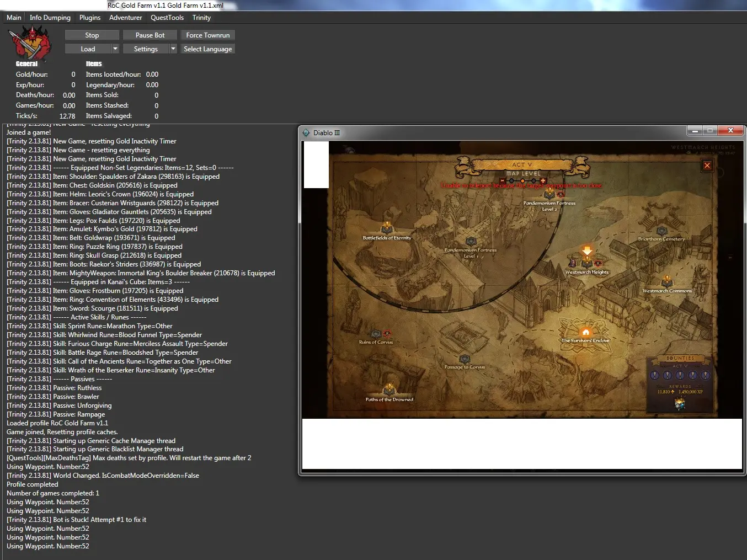Minimize the Diablo III window
The width and height of the screenshot is (747, 560).
click(695, 131)
